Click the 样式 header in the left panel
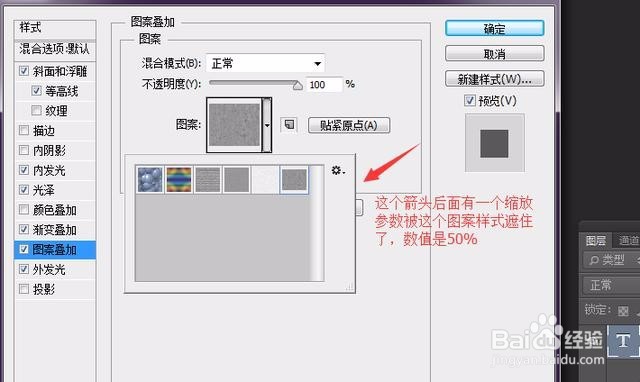 pos(55,29)
